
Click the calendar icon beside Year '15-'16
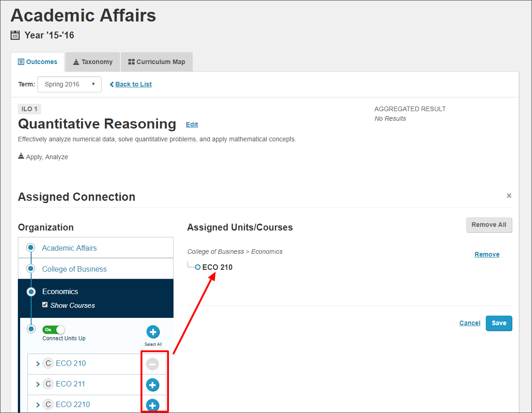click(x=15, y=35)
